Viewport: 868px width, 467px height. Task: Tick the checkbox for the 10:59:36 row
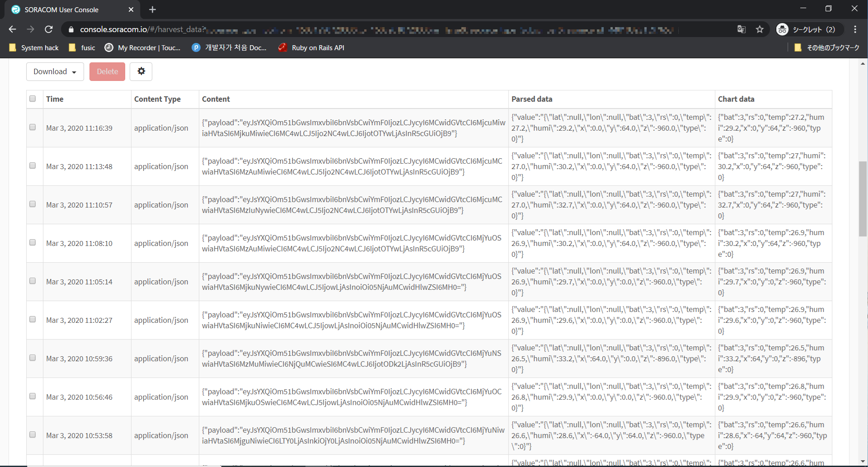[33, 358]
